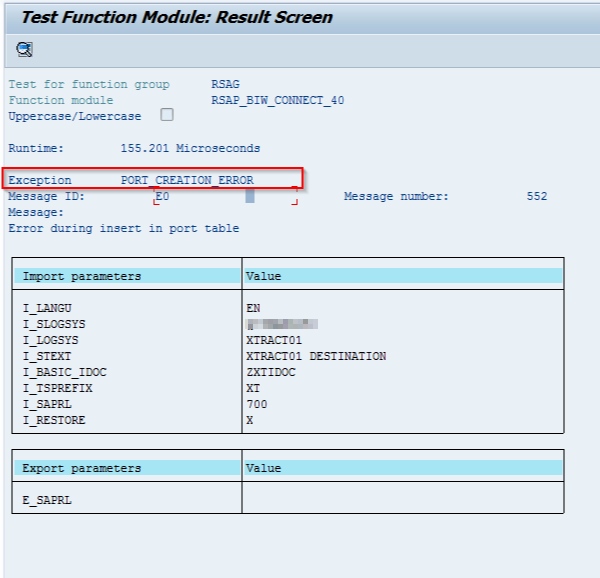The image size is (600, 578).
Task: Click the I_RESTORE value X
Action: click(250, 420)
